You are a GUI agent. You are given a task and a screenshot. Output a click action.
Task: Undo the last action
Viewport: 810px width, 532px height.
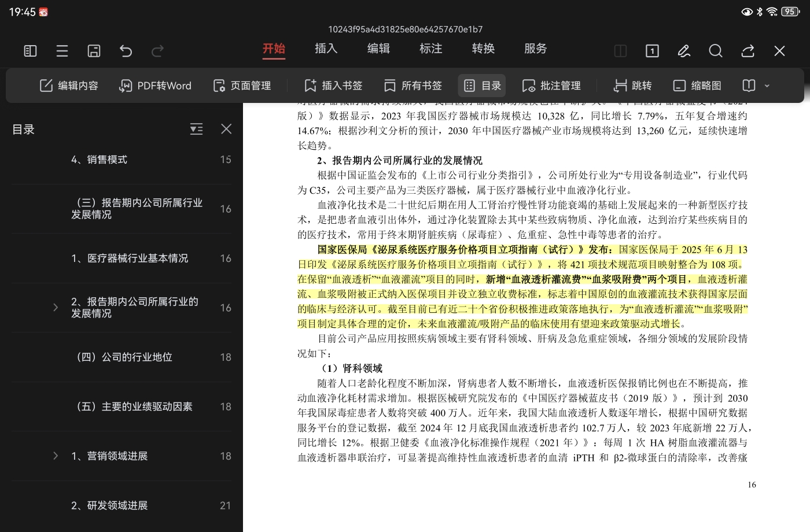126,51
